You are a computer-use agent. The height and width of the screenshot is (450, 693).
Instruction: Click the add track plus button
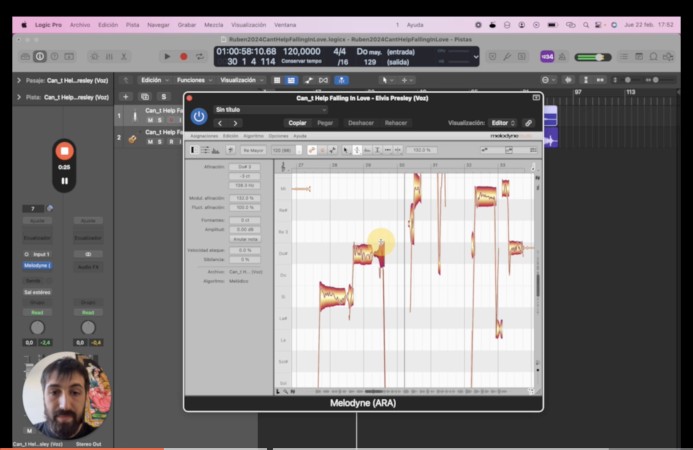pos(126,97)
